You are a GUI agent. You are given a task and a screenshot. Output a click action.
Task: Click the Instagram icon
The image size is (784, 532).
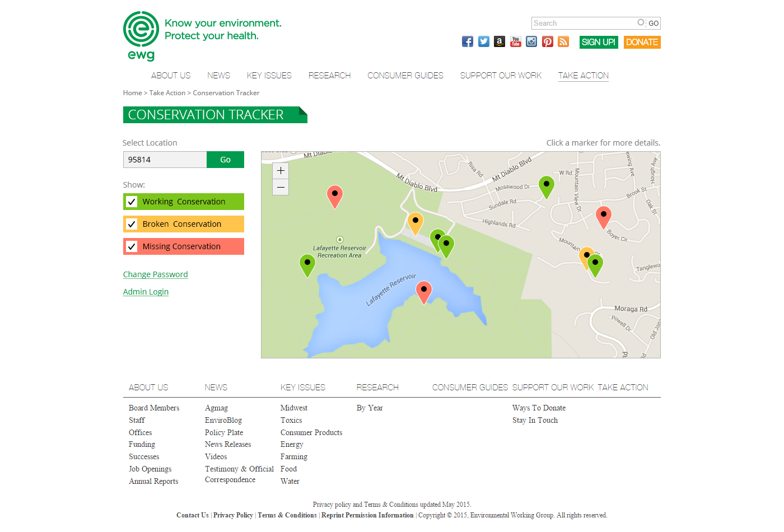[x=531, y=41]
